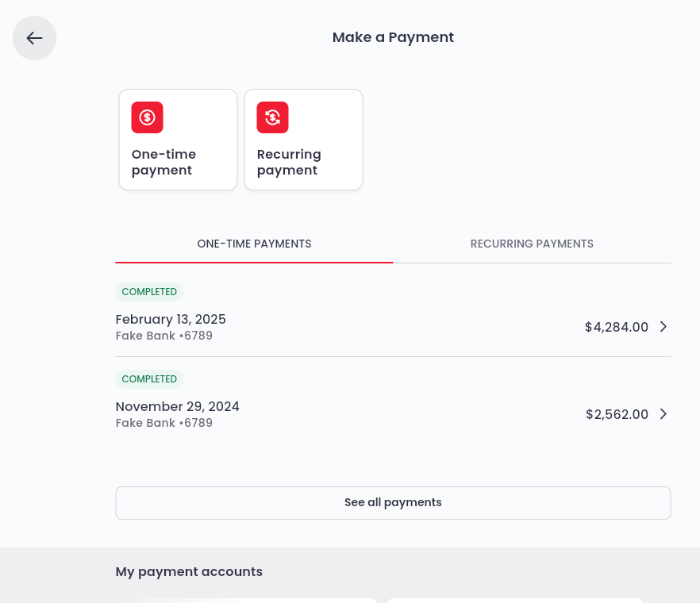
Task: Click the $4,284.00 amount
Action: pos(617,327)
